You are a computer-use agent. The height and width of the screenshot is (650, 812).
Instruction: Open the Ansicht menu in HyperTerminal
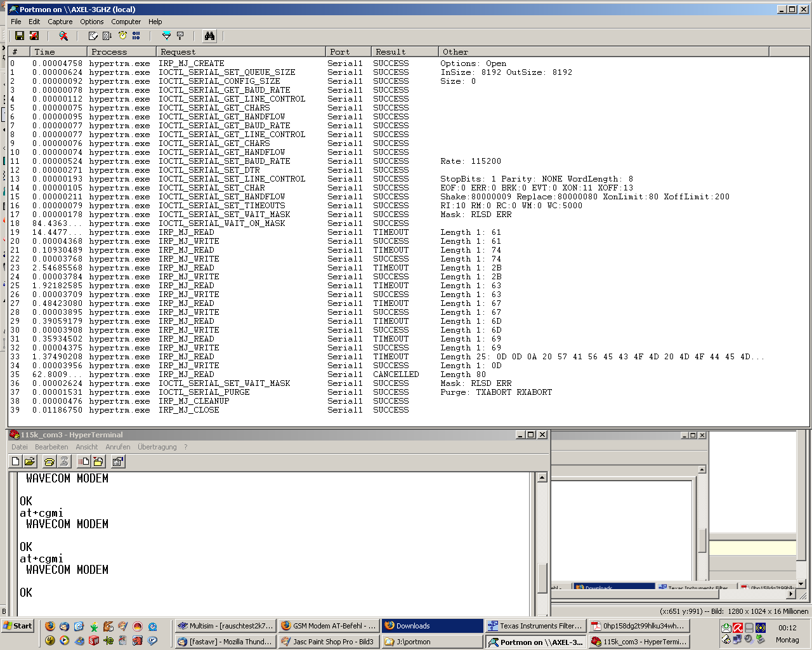(x=87, y=447)
